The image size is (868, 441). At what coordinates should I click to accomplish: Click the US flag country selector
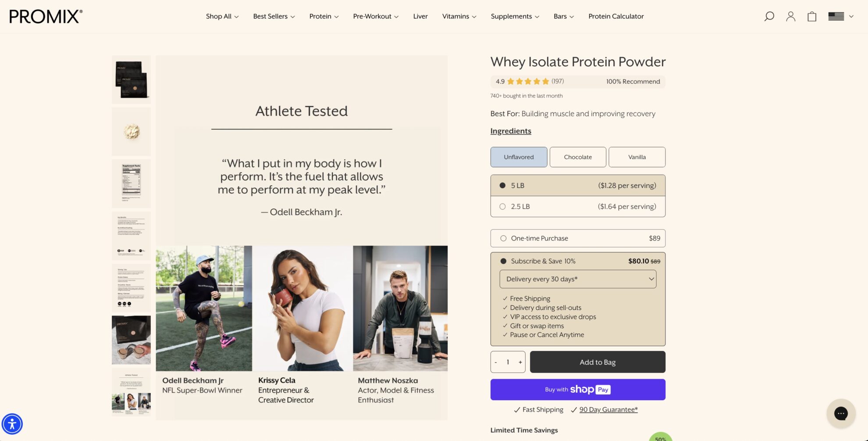[x=840, y=16]
